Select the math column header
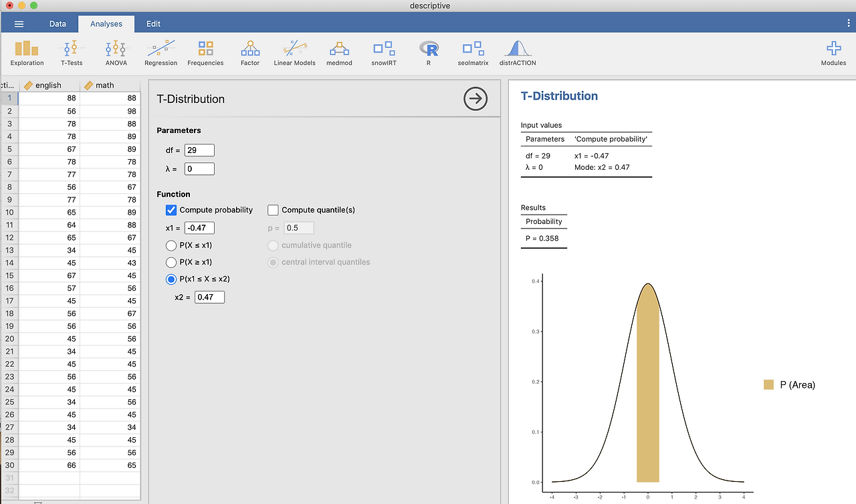The image size is (856, 504). (x=110, y=86)
